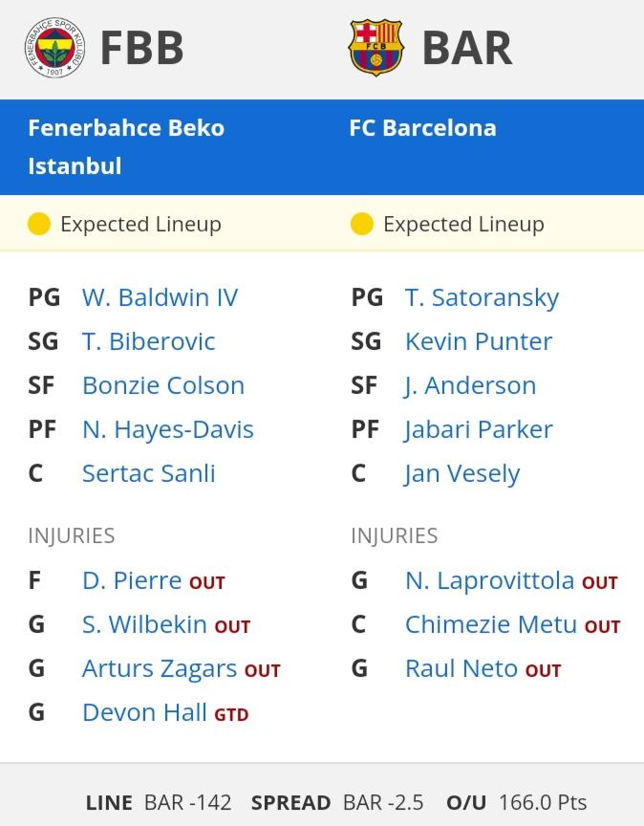Open T. Biberovic player page

[x=148, y=342]
